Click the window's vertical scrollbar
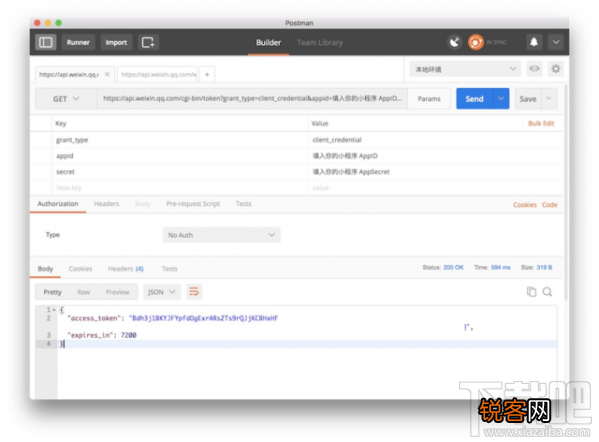Image resolution: width=599 pixels, height=442 pixels. pyautogui.click(x=566, y=191)
